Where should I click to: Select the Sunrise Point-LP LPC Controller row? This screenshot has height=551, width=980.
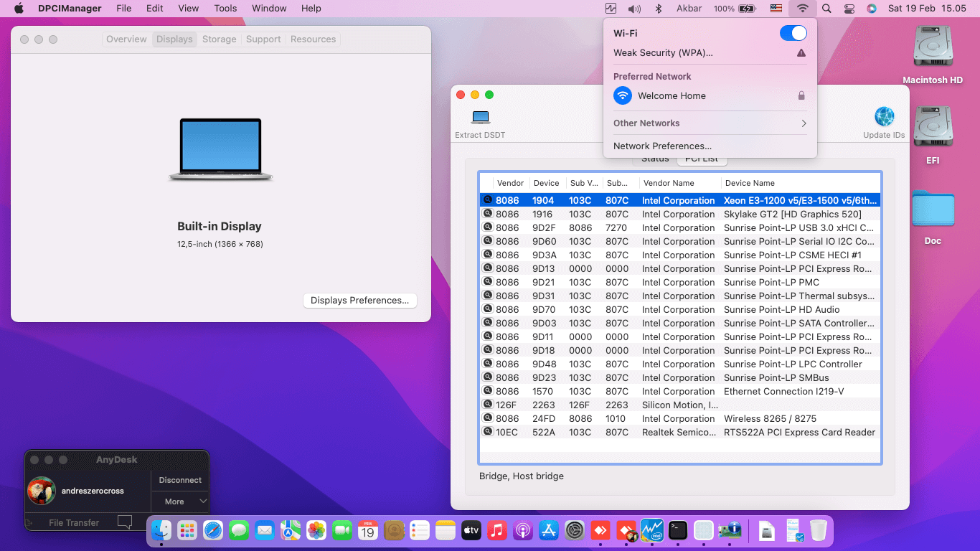pyautogui.click(x=680, y=364)
